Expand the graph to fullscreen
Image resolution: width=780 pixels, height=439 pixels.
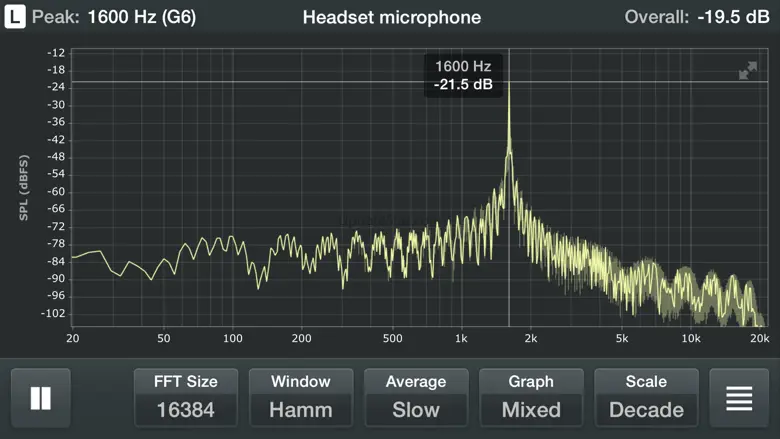coord(748,71)
